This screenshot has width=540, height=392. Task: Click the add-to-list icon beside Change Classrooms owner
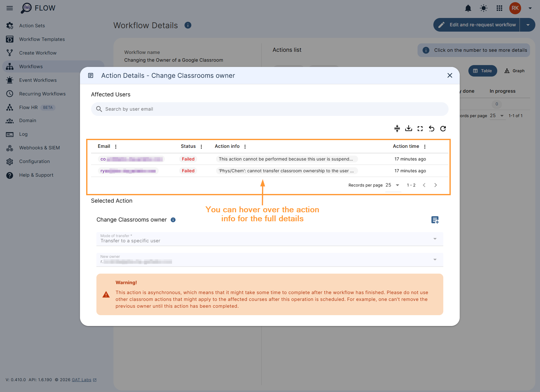click(435, 220)
